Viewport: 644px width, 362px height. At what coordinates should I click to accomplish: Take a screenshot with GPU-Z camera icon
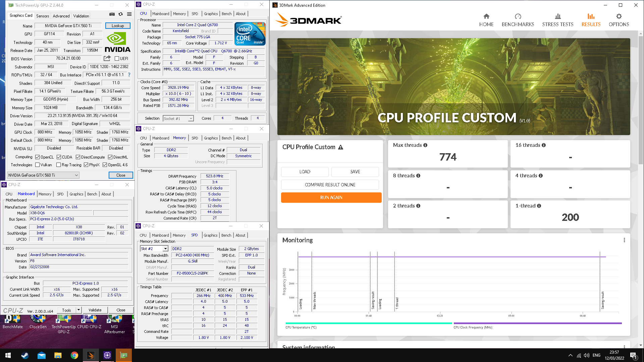click(x=112, y=14)
